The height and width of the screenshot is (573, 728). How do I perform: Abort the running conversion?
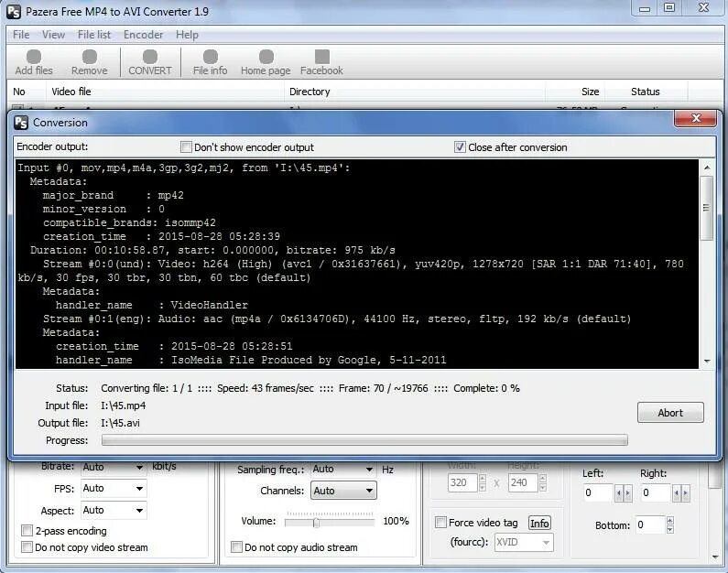tap(670, 413)
